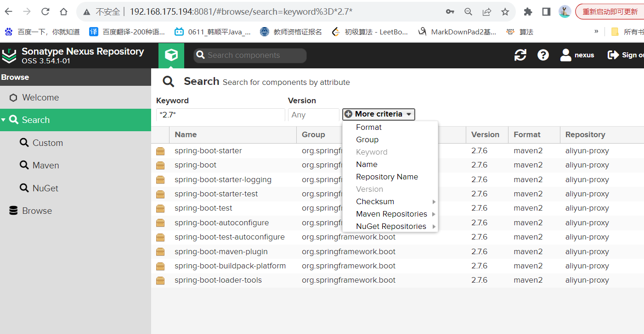Click package icon of spring-boot-autoconfigure row
The width and height of the screenshot is (644, 334).
[160, 223]
